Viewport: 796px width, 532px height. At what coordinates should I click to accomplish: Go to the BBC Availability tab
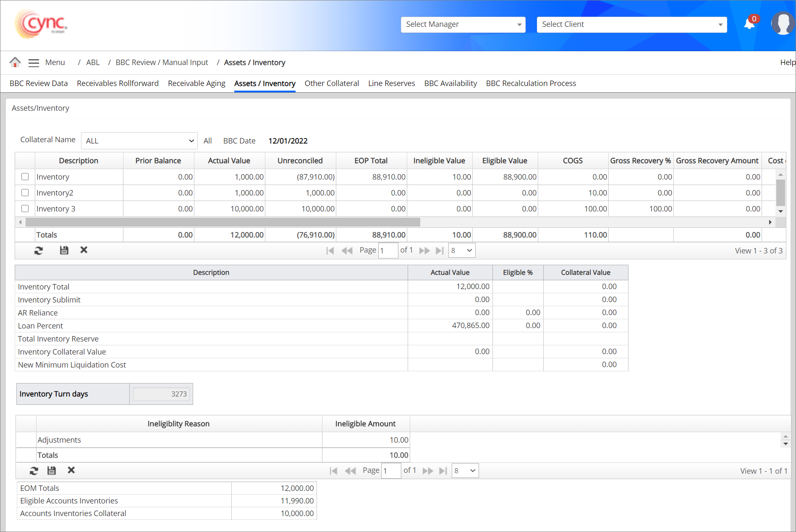tap(450, 83)
